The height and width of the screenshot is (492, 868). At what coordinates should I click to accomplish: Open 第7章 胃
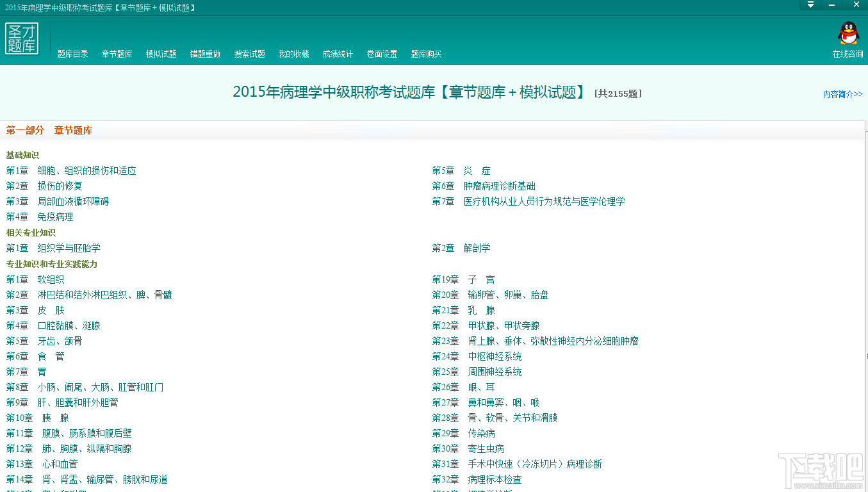click(26, 372)
